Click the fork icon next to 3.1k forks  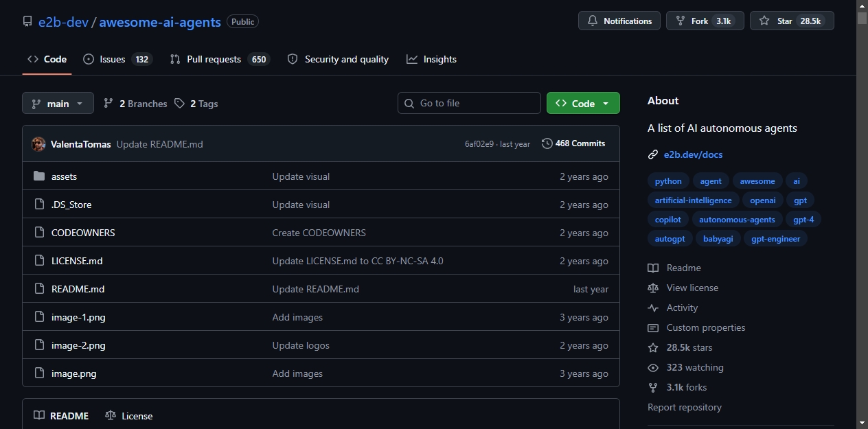(653, 387)
